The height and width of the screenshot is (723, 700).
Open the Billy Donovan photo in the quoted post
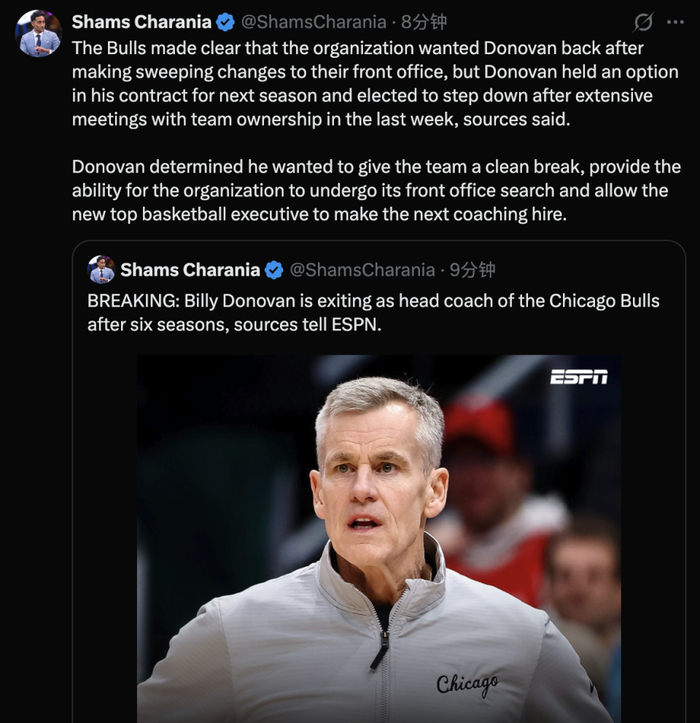click(x=379, y=539)
